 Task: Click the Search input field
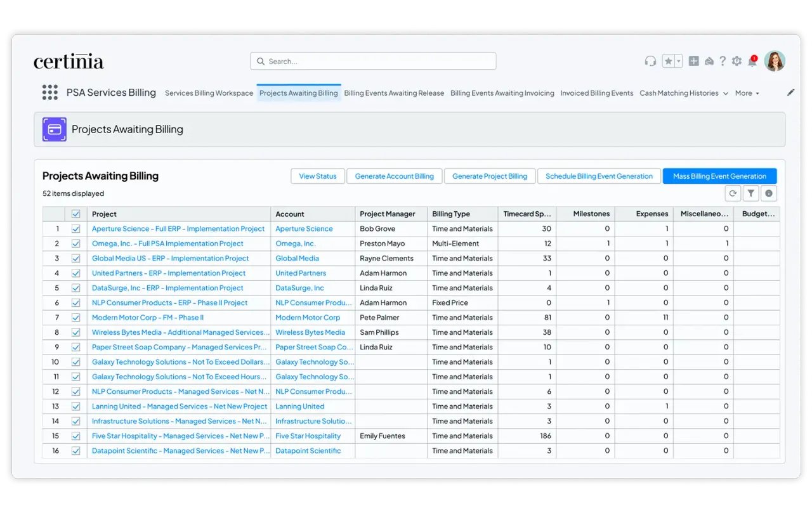[373, 62]
